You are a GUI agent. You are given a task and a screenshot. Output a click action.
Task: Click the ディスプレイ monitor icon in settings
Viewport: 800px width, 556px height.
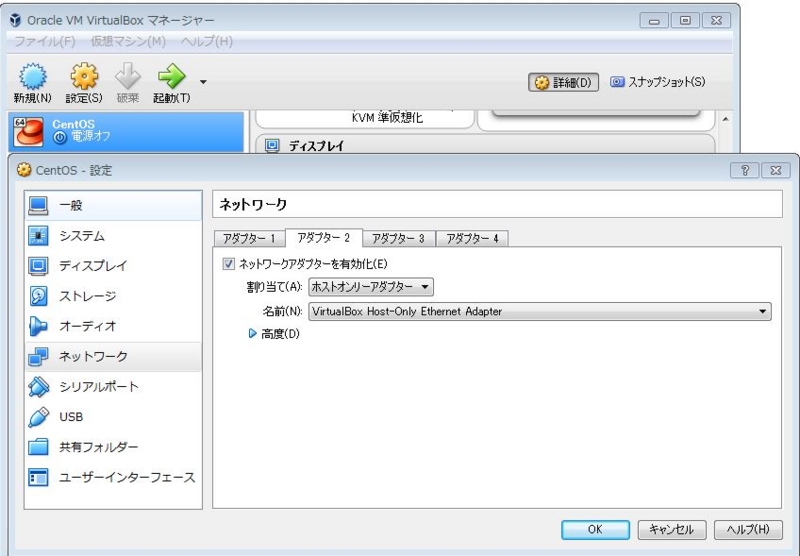[38, 266]
